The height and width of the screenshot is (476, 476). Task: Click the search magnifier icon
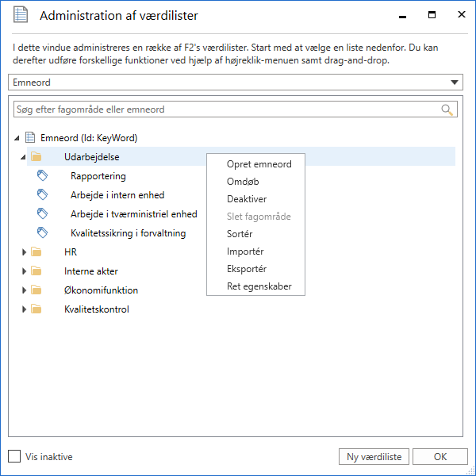coord(448,109)
